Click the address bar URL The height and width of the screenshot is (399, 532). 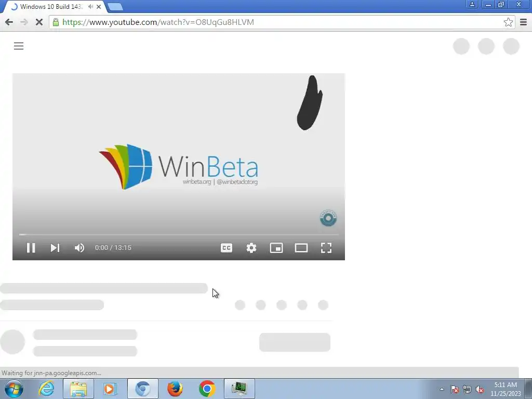coord(158,22)
